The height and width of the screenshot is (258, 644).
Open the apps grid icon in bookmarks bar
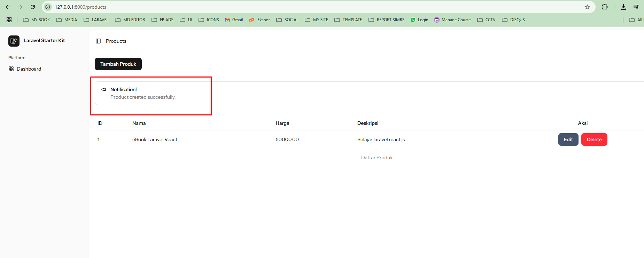click(9, 20)
